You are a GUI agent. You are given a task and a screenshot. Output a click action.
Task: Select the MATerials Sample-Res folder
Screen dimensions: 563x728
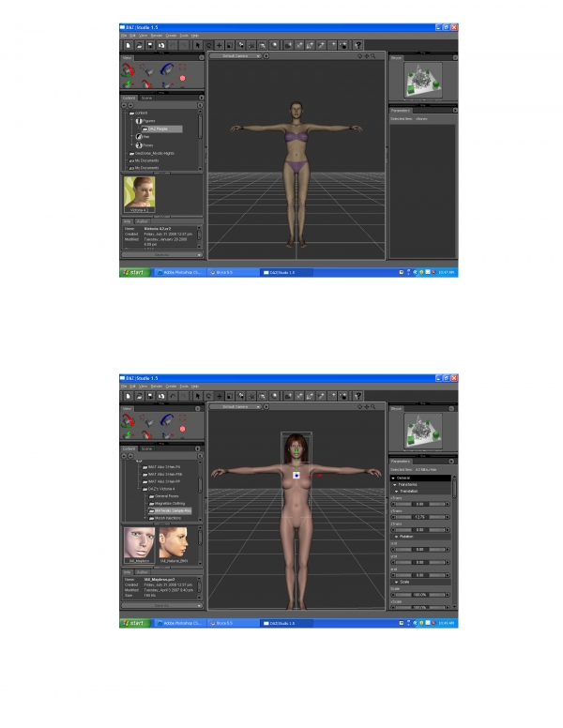point(170,511)
